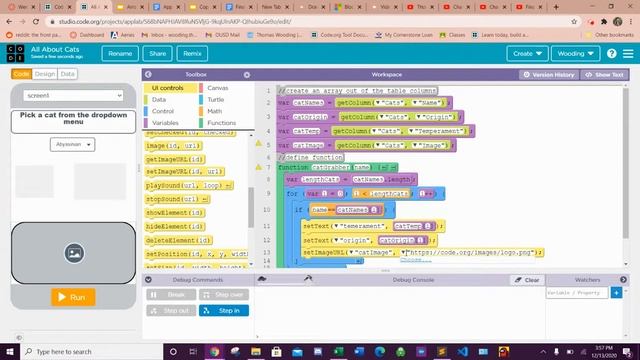
Task: Select the turtle slow speed icon
Action: (x=262, y=279)
